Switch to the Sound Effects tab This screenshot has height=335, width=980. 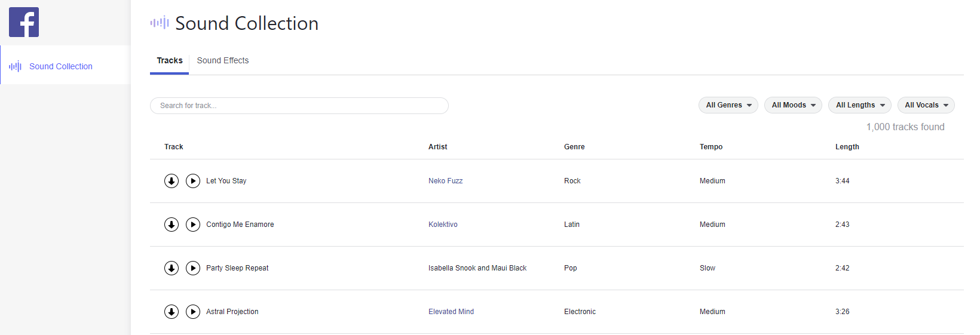point(223,60)
